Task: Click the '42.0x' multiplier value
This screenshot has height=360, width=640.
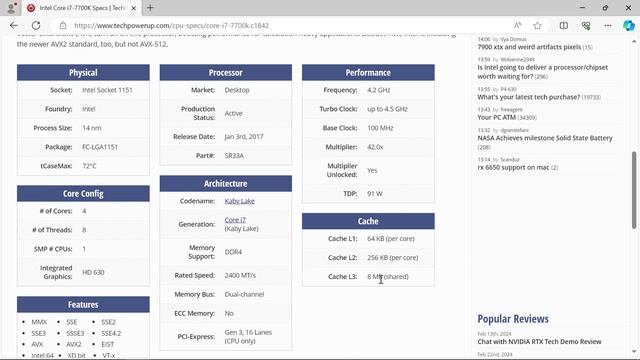Action: 375,147
